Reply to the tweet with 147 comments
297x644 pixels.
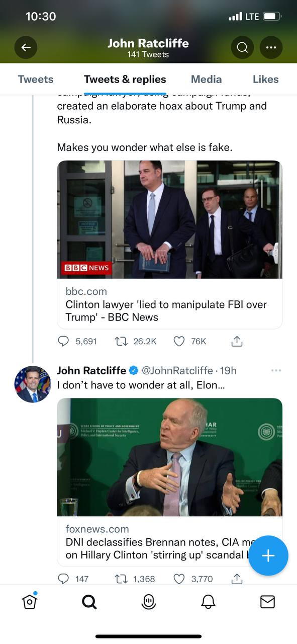coord(63,579)
